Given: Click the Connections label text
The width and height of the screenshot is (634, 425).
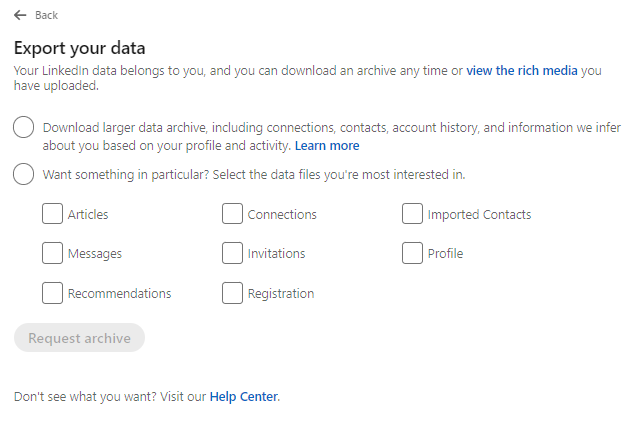Looking at the screenshot, I should [282, 214].
